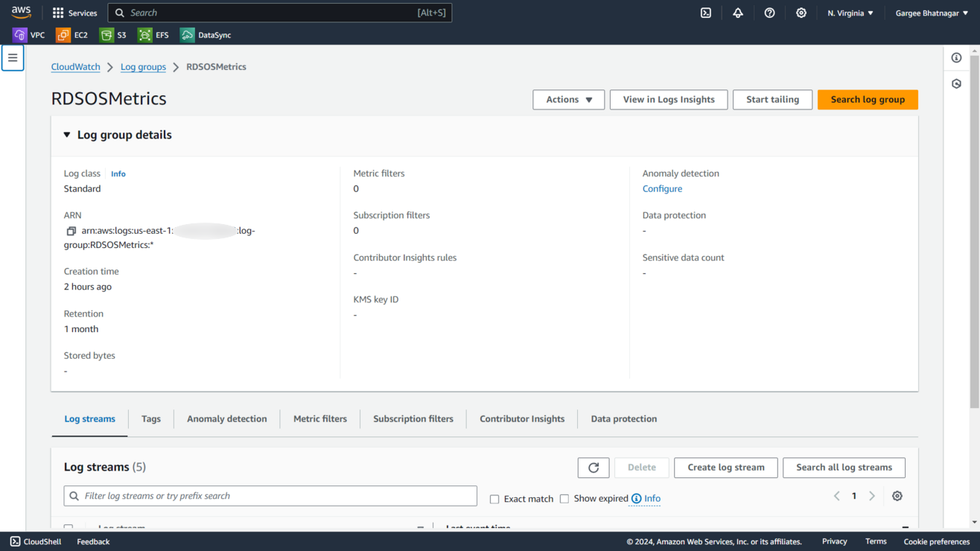The image size is (980, 551).
Task: Open the DataSync service shortcut
Action: pyautogui.click(x=206, y=35)
